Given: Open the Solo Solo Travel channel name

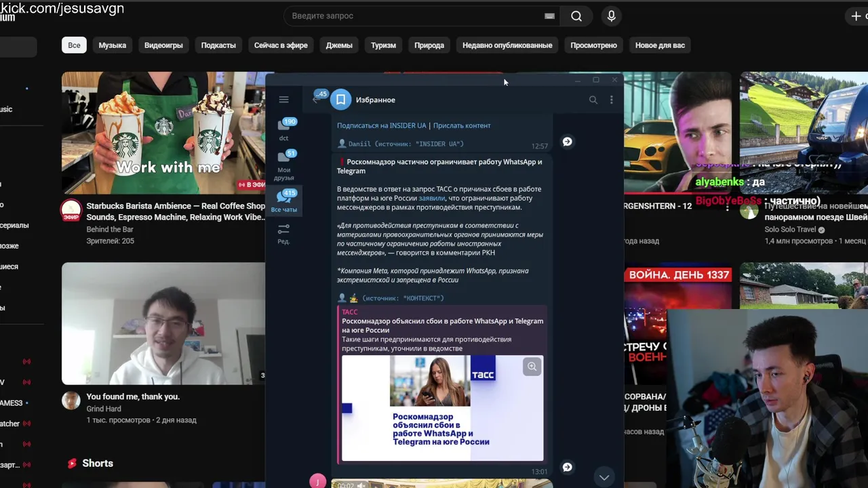Looking at the screenshot, I should pyautogui.click(x=790, y=230).
